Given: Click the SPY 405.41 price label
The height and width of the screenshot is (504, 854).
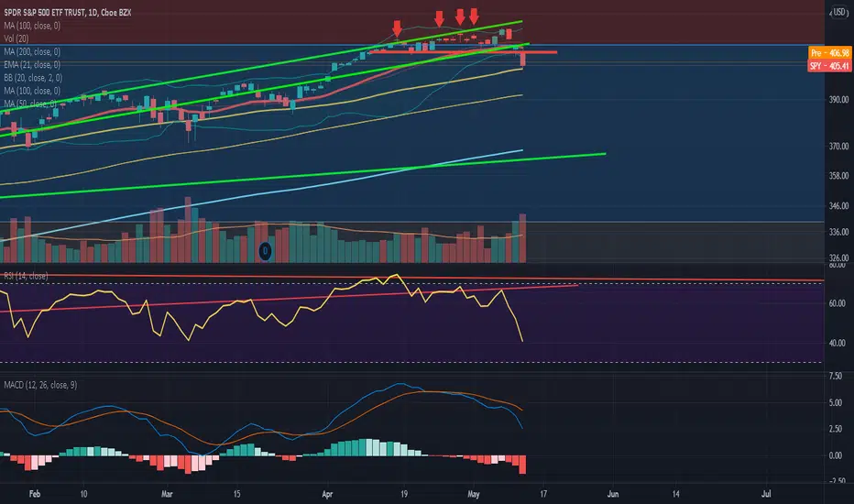Looking at the screenshot, I should [x=829, y=66].
